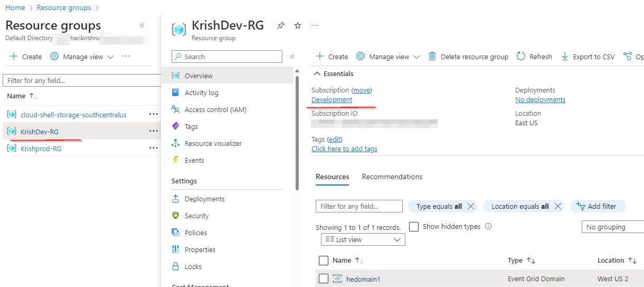Export resources to CSV
This screenshot has height=287, width=644.
pos(588,57)
